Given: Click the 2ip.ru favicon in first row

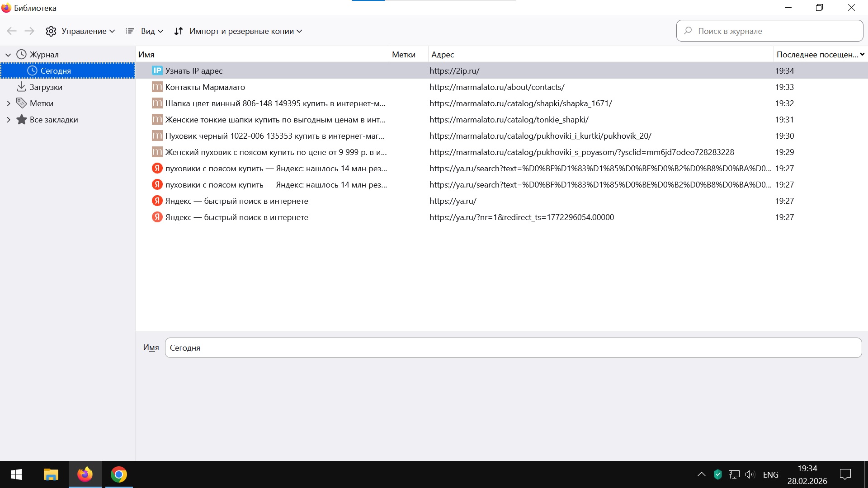Looking at the screenshot, I should [x=157, y=70].
